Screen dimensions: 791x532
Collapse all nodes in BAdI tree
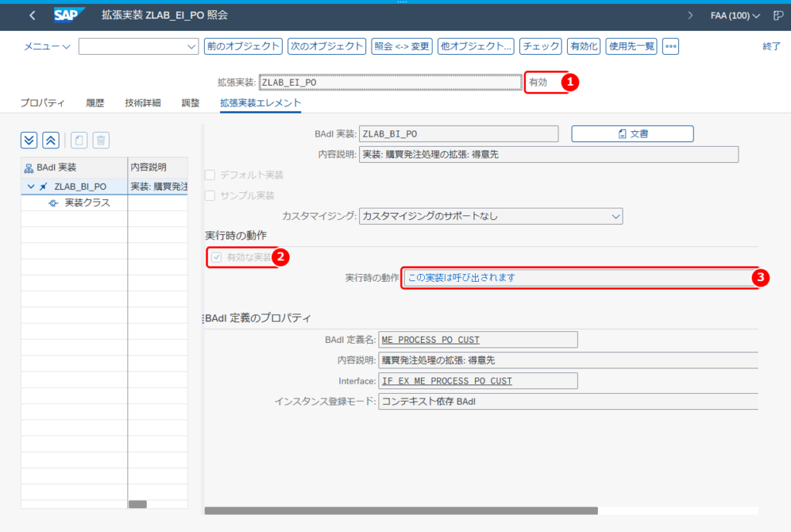(51, 141)
